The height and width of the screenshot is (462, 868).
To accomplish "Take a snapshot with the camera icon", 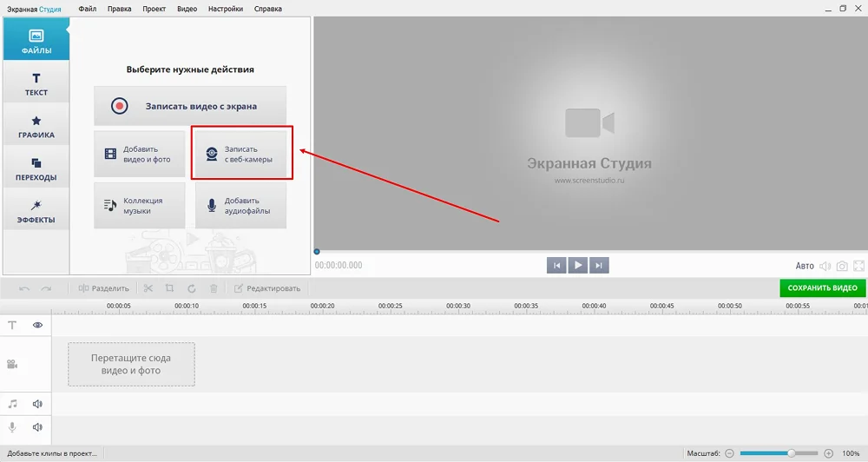I will (842, 266).
